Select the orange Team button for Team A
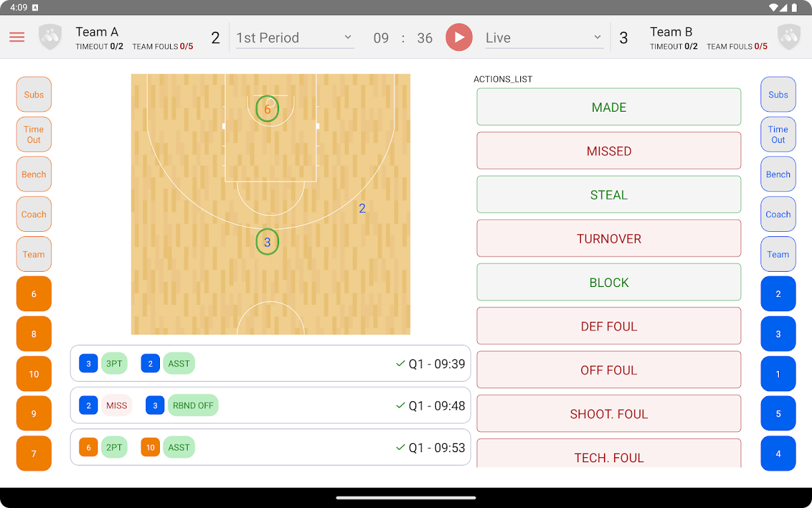812x508 pixels. [x=34, y=255]
